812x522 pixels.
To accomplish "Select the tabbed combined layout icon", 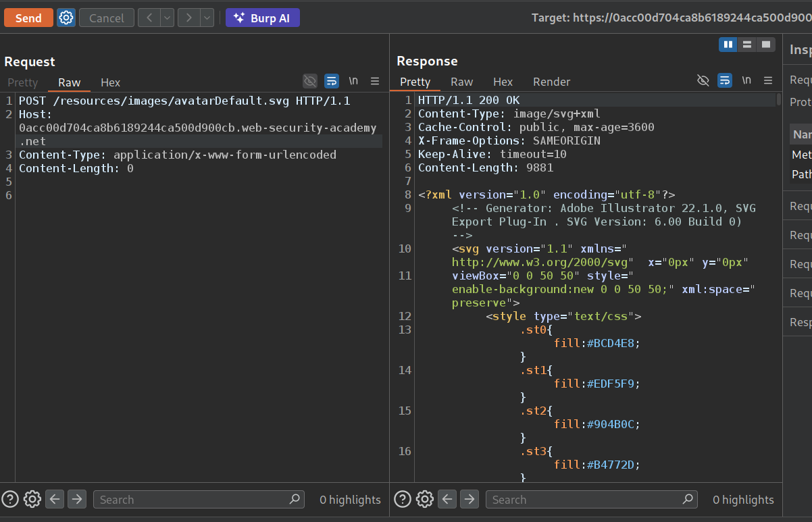I will tap(765, 45).
